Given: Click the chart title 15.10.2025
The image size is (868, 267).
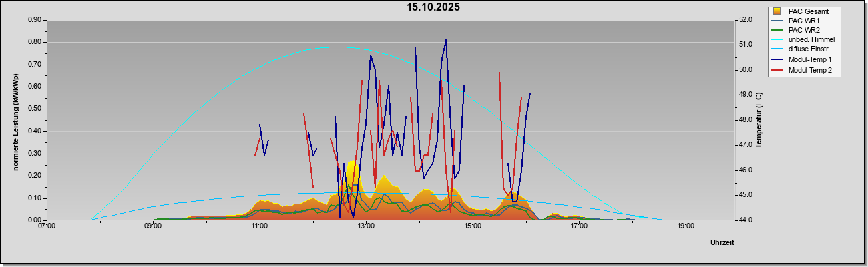Looking at the screenshot, I should (434, 7).
